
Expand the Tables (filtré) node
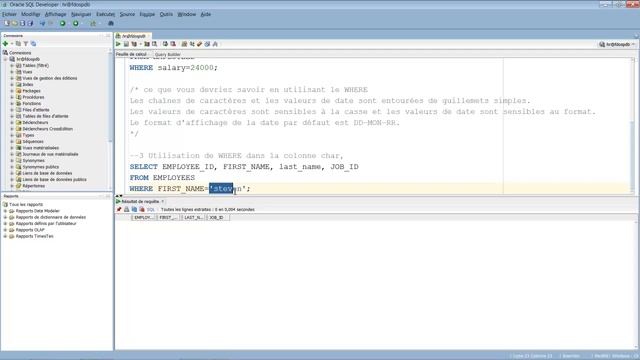(x=12, y=66)
